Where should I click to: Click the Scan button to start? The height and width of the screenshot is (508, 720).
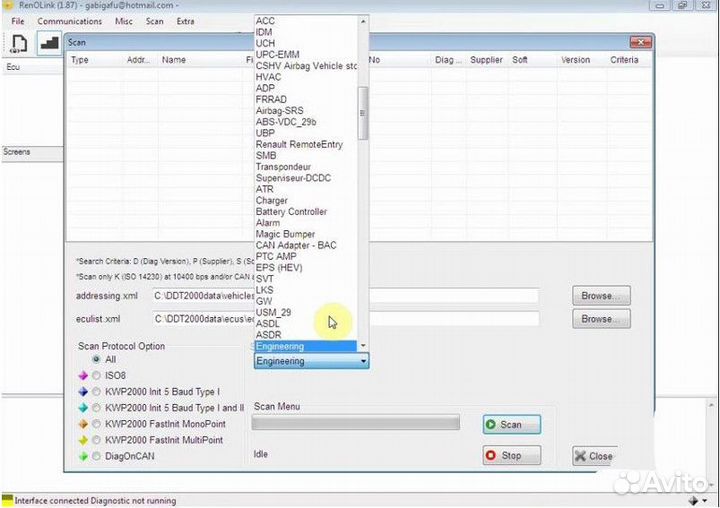pos(512,424)
